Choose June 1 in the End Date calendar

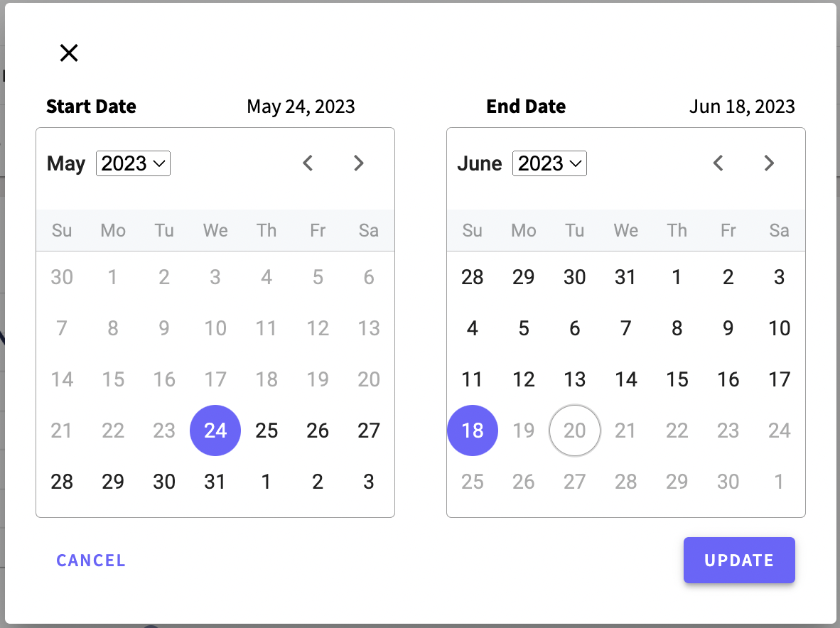(x=677, y=277)
